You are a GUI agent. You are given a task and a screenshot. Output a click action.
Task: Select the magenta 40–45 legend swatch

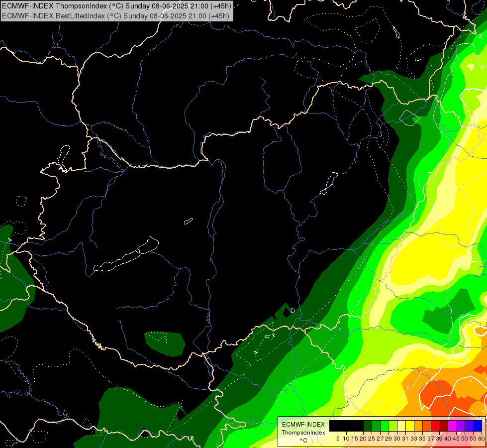click(452, 426)
